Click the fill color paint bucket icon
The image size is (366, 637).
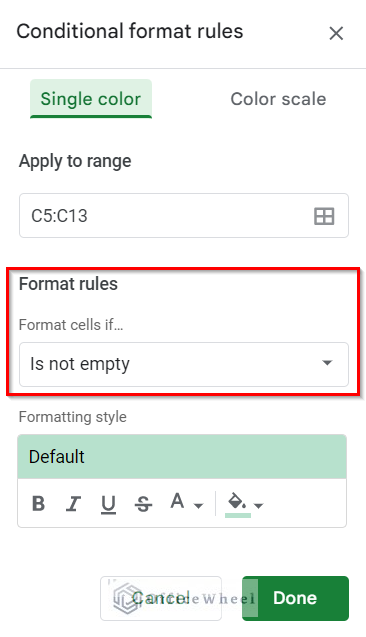pyautogui.click(x=237, y=501)
